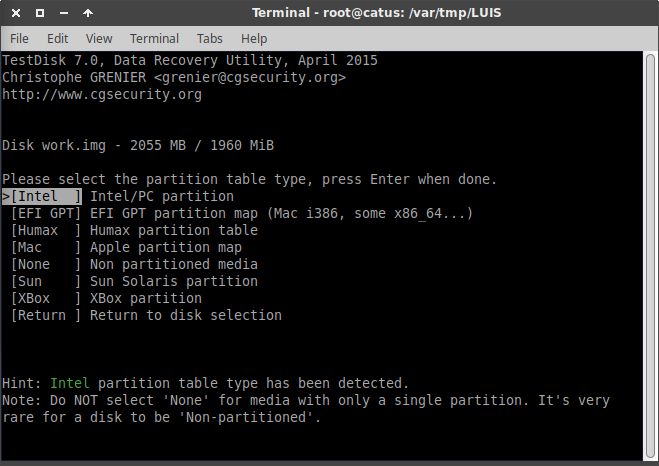
Task: Open the http://www.cgsecurity.org link
Action: 102,95
